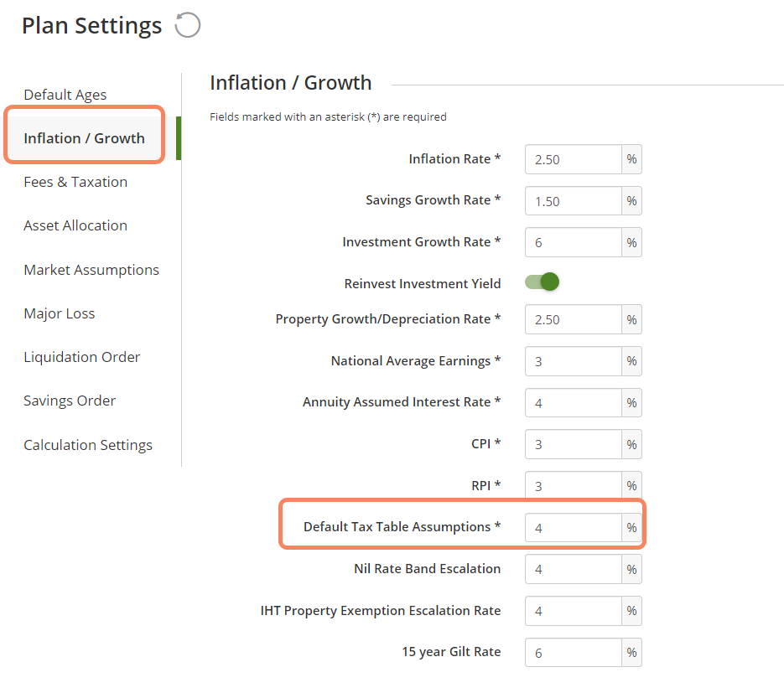The image size is (784, 693).
Task: Select Liquidation Order in sidebar
Action: tap(82, 357)
